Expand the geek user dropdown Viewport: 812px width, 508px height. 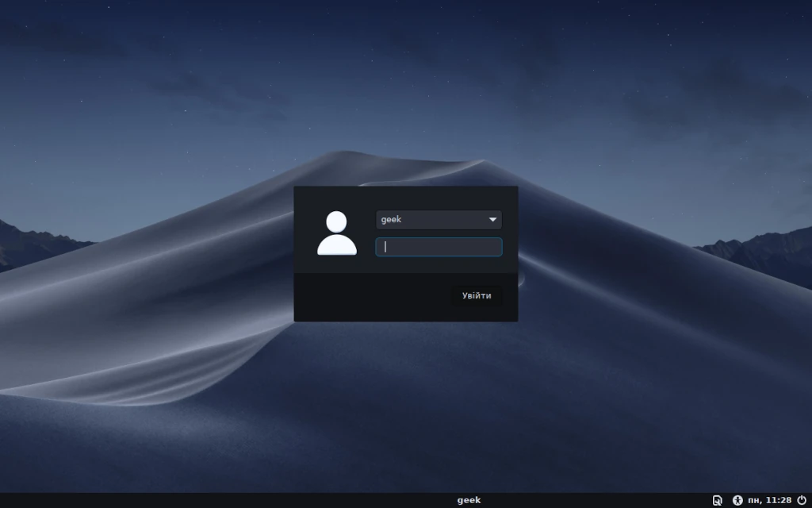click(x=439, y=219)
